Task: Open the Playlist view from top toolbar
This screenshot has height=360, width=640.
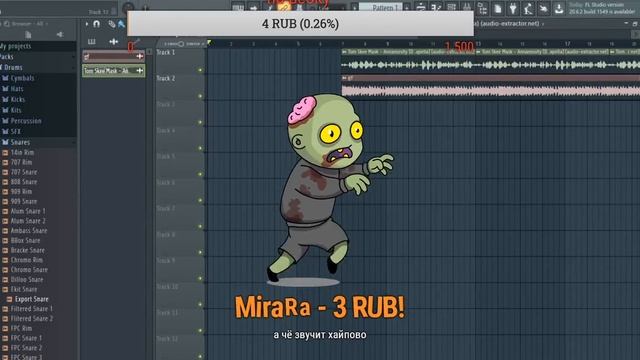Action: [421, 8]
